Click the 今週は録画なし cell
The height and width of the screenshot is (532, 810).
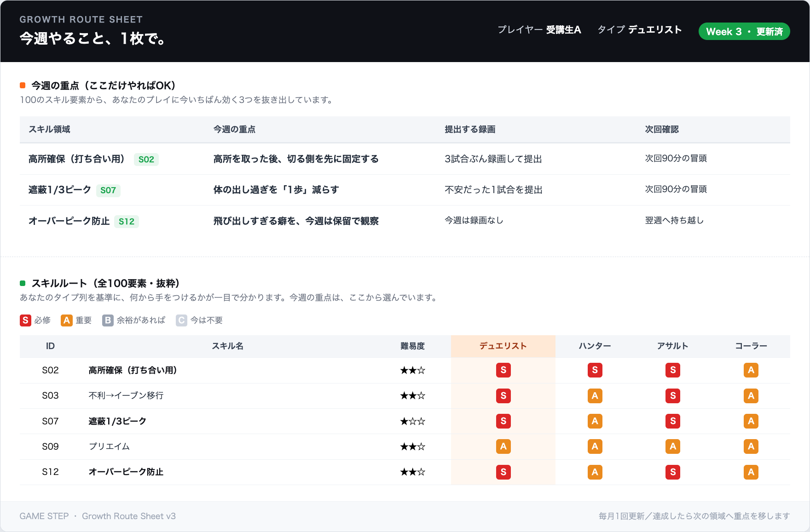click(x=474, y=221)
